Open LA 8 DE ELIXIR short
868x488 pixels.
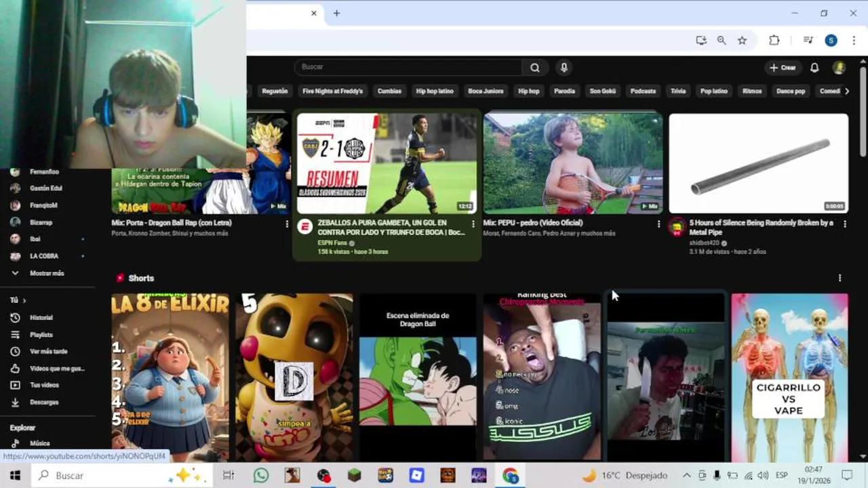pos(170,377)
